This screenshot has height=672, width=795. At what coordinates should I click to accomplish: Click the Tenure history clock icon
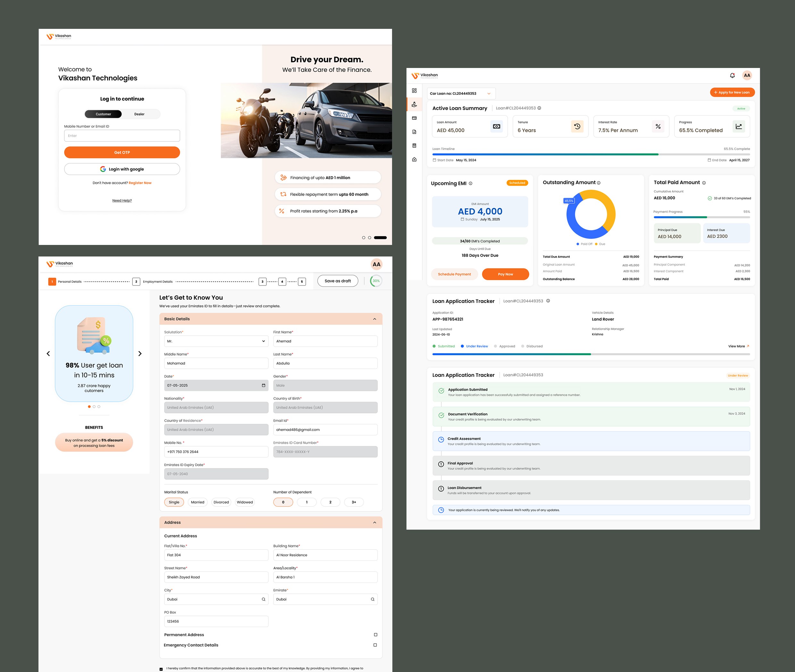pos(577,126)
